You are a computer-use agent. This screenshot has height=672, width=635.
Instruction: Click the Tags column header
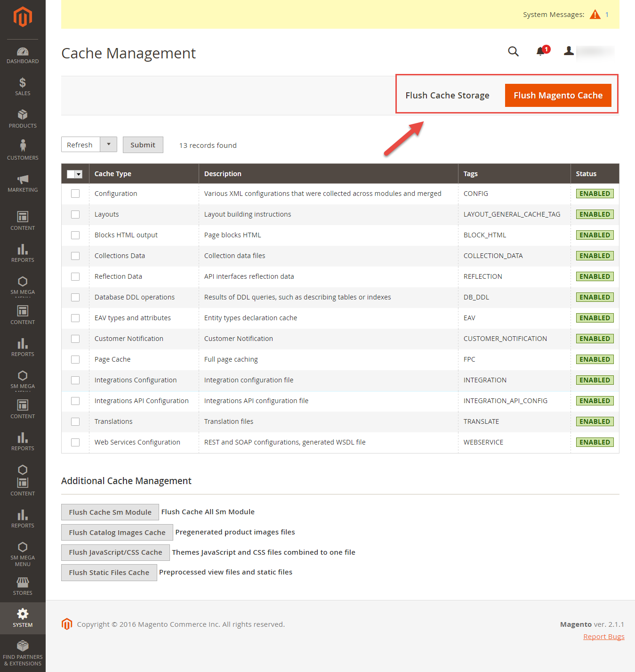(x=514, y=174)
